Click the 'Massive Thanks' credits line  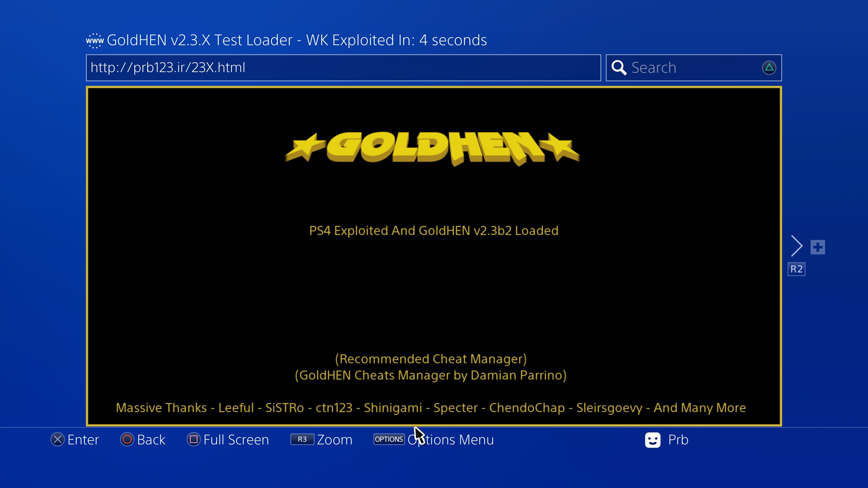coord(431,408)
